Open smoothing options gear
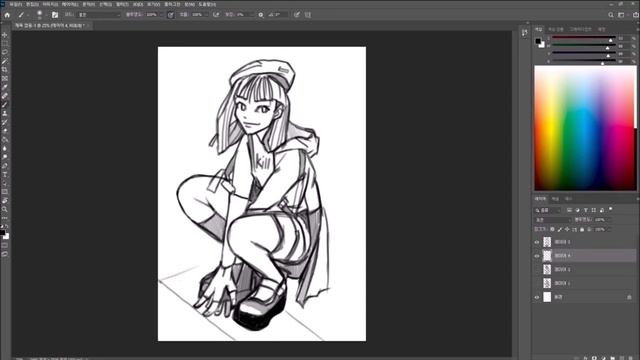Screen dimensions: 640x360 261,15
